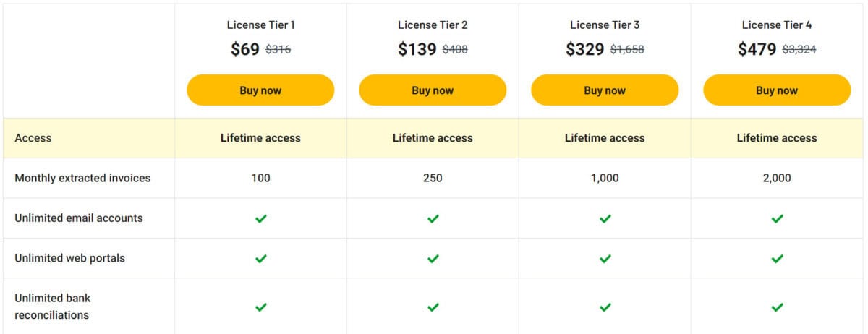Click Tier 1 unlimited web portals checkmark
Screen dimensions: 868x334
tap(261, 258)
